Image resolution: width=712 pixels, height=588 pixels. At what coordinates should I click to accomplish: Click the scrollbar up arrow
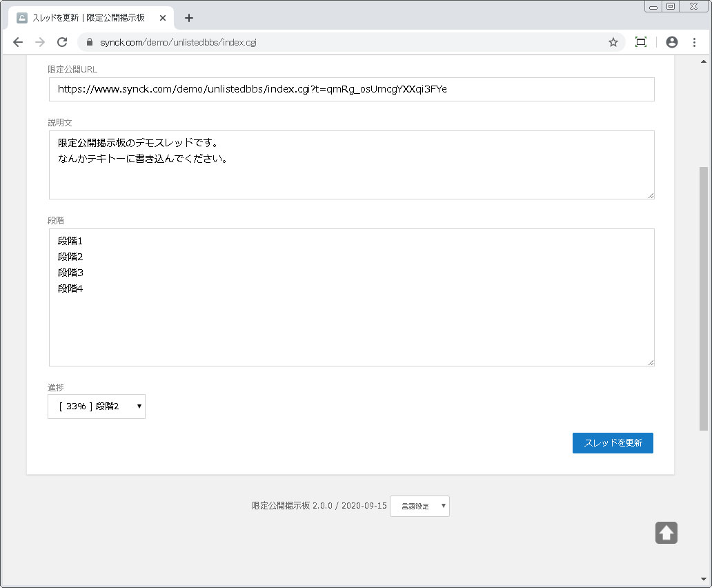point(703,61)
